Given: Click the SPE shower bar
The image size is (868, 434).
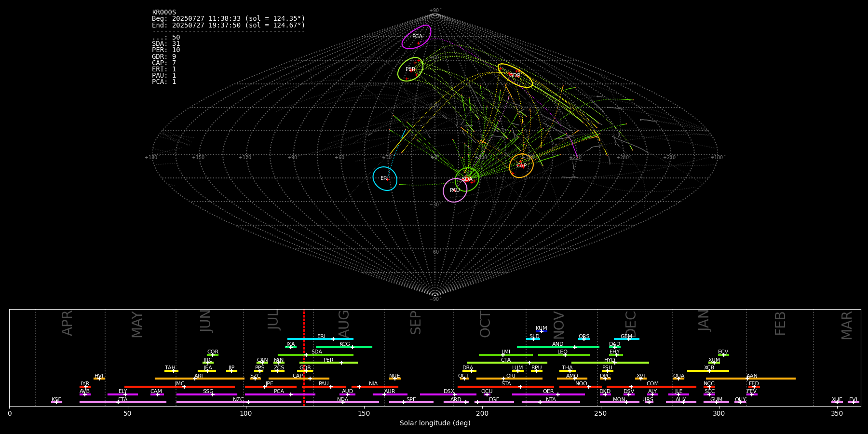Looking at the screenshot, I should [411, 402].
